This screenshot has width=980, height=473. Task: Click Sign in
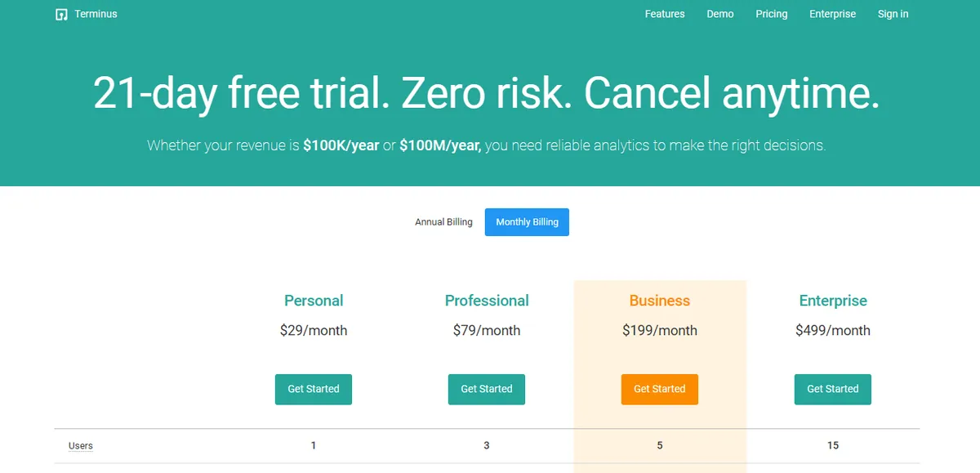click(893, 14)
